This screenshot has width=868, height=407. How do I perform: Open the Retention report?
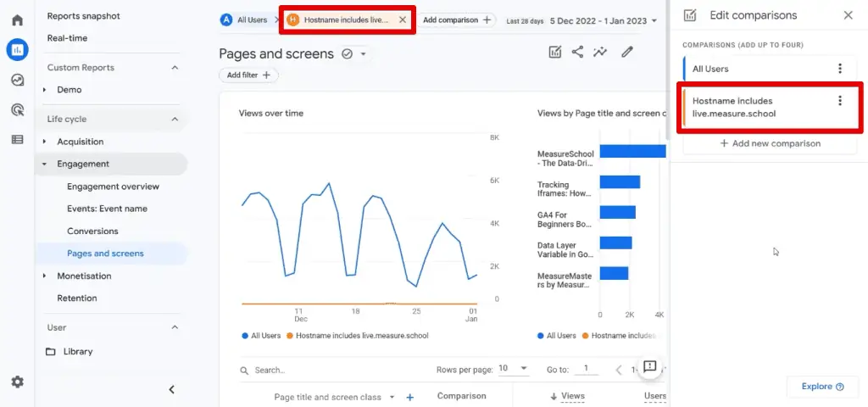tap(77, 298)
